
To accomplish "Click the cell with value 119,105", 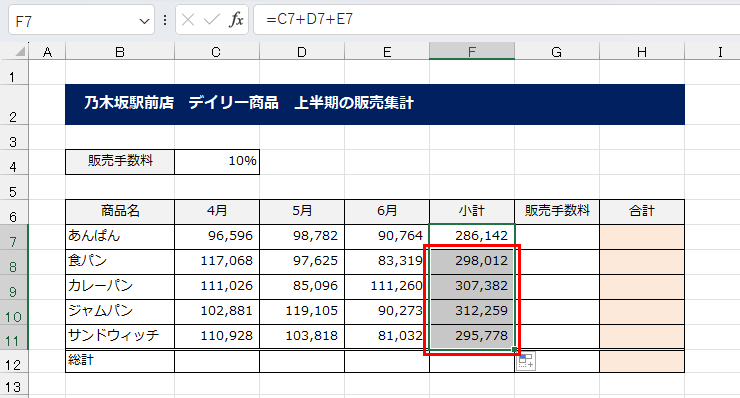I will (x=302, y=312).
